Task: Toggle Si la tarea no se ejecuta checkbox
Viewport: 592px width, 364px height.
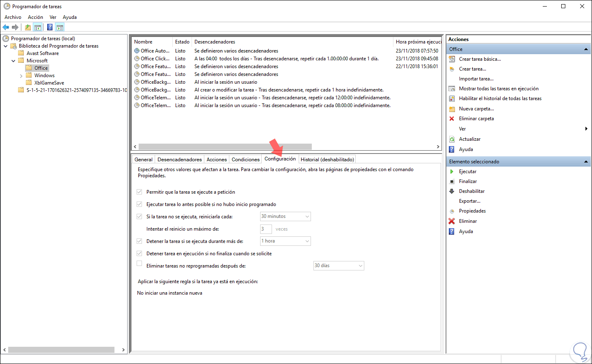Action: coord(139,216)
